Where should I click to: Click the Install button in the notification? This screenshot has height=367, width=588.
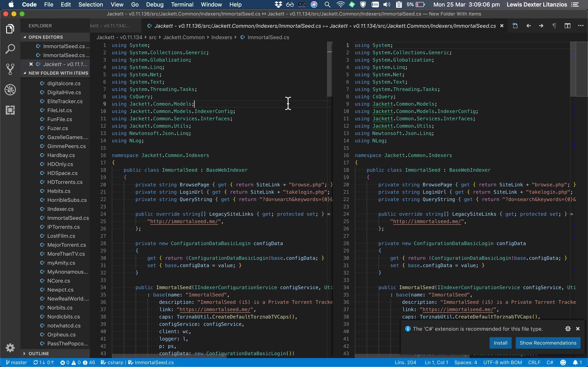click(x=501, y=343)
